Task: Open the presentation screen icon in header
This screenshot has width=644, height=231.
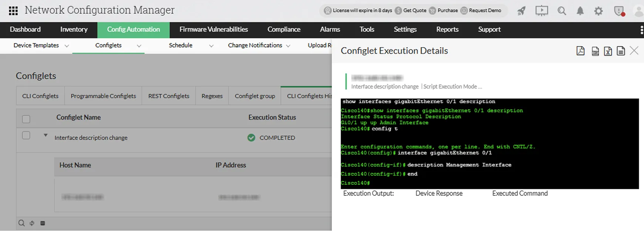Action: pos(541,11)
